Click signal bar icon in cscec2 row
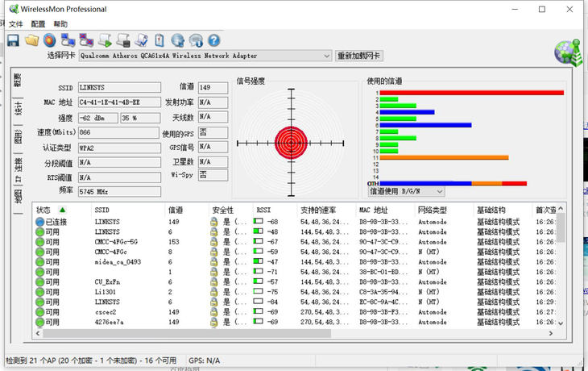Viewport: 588px width, 371px height. [x=258, y=311]
